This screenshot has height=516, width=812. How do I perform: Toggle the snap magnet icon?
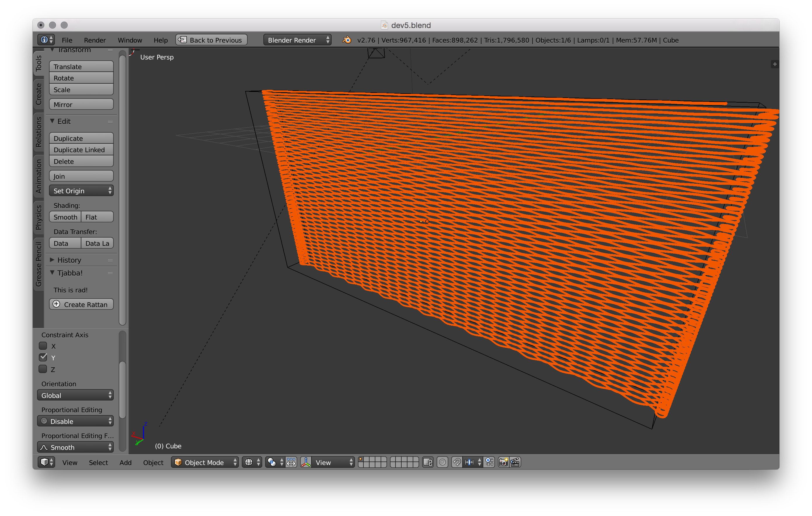click(x=456, y=462)
